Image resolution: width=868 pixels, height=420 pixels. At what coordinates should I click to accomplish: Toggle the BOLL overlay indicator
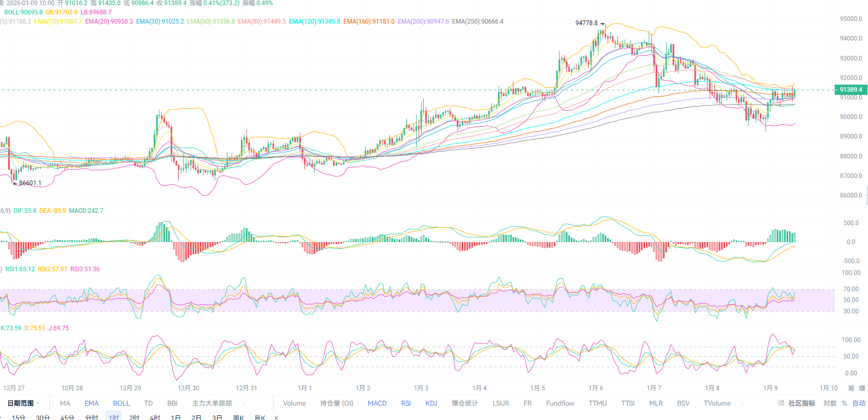tap(121, 403)
